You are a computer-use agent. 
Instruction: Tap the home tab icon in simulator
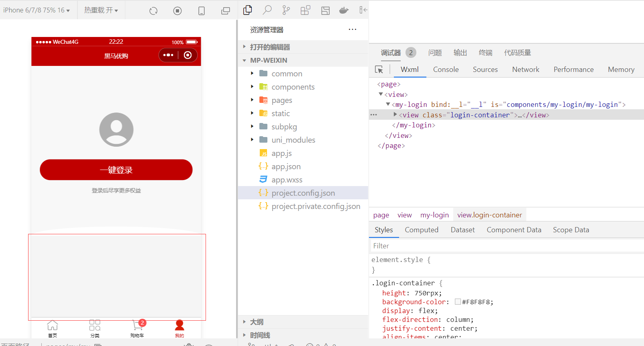(x=53, y=325)
